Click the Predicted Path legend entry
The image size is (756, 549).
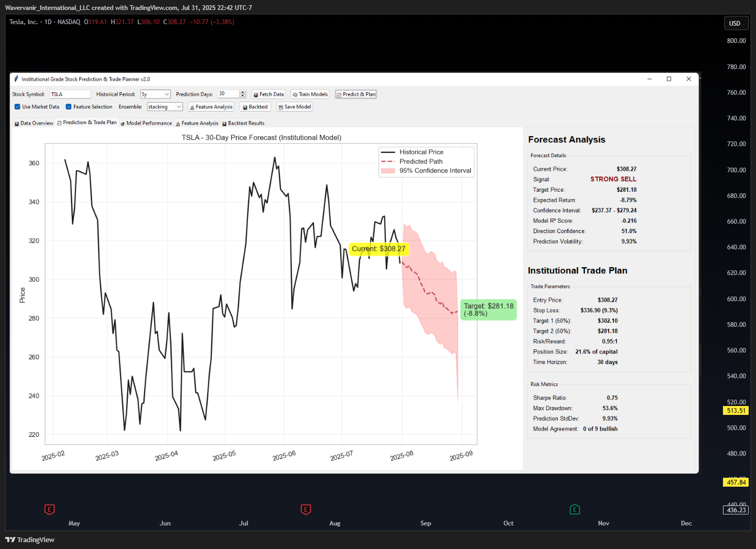(420, 161)
